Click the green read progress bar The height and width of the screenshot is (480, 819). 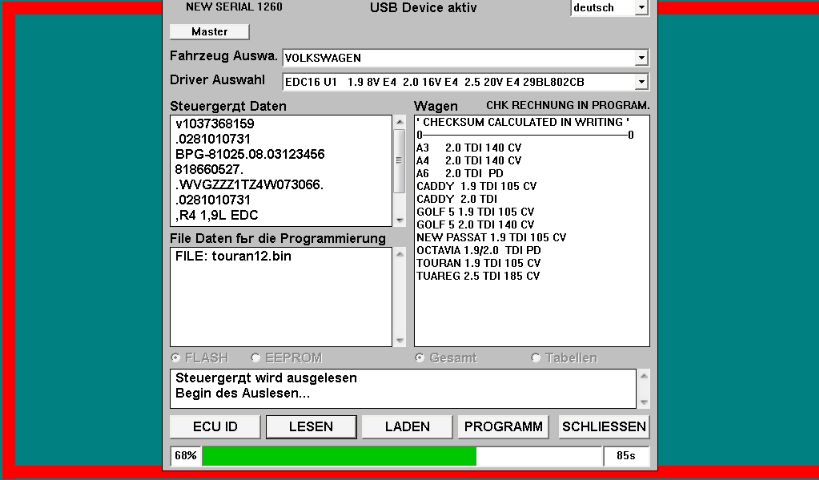click(339, 456)
